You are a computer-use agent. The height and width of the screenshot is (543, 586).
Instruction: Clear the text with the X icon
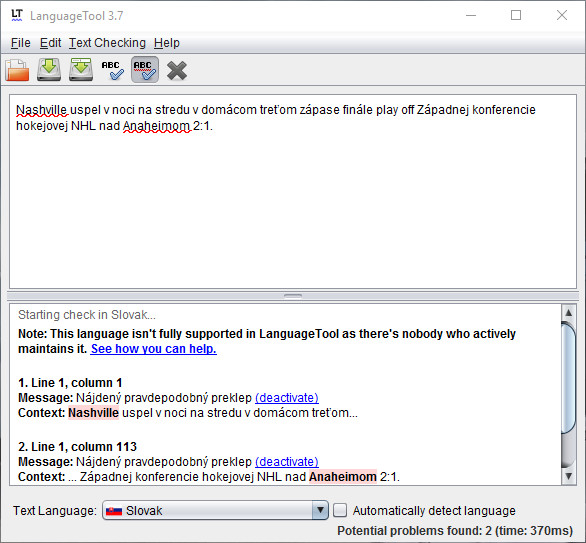pyautogui.click(x=177, y=70)
